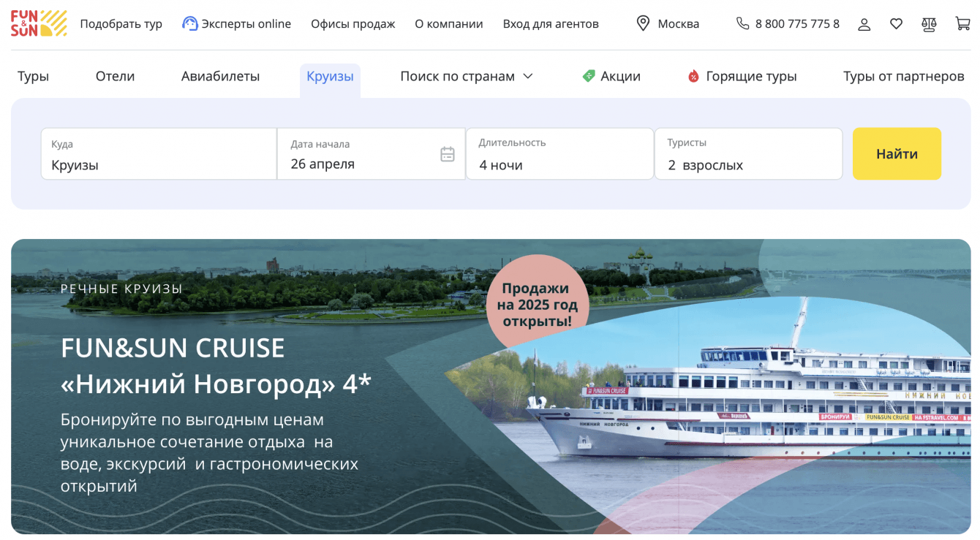Screen dimensions: 980x540
Task: Open the Дата начала date picker field
Action: (x=372, y=153)
